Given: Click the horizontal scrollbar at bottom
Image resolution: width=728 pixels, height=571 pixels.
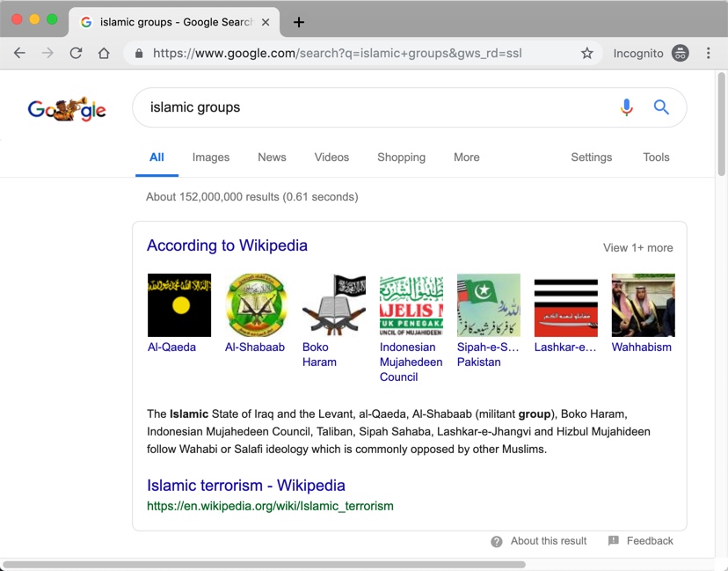Looking at the screenshot, I should click(x=265, y=565).
